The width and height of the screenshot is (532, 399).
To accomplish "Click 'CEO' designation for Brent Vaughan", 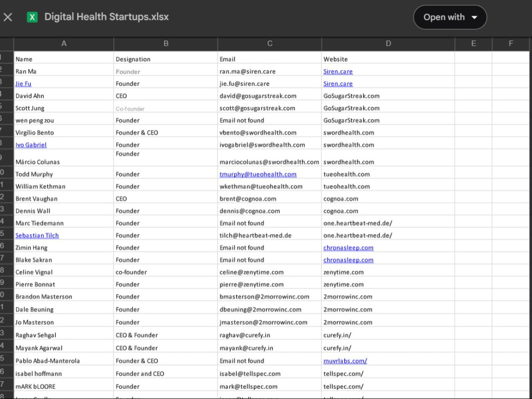I will tap(121, 199).
